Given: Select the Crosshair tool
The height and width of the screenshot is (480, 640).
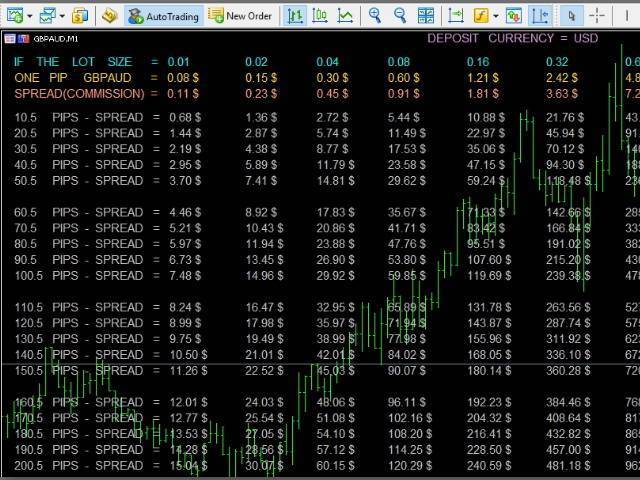Looking at the screenshot, I should click(597, 15).
